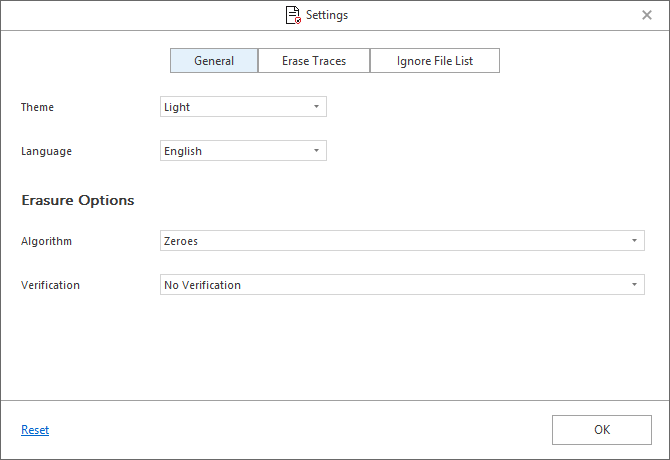Click the Algorithm field label
The width and height of the screenshot is (670, 460).
click(46, 241)
